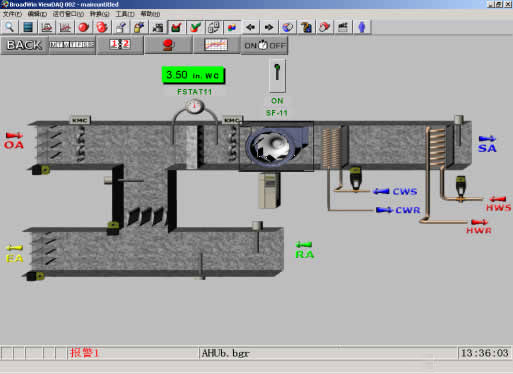Image resolution: width=513 pixels, height=374 pixels.
Task: Open the trend graph panel button
Action: 216,45
